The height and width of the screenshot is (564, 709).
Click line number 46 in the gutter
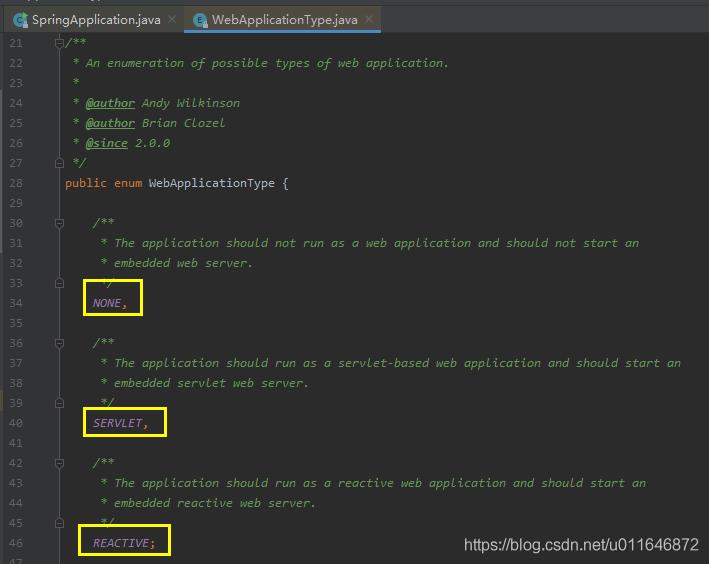coord(16,543)
